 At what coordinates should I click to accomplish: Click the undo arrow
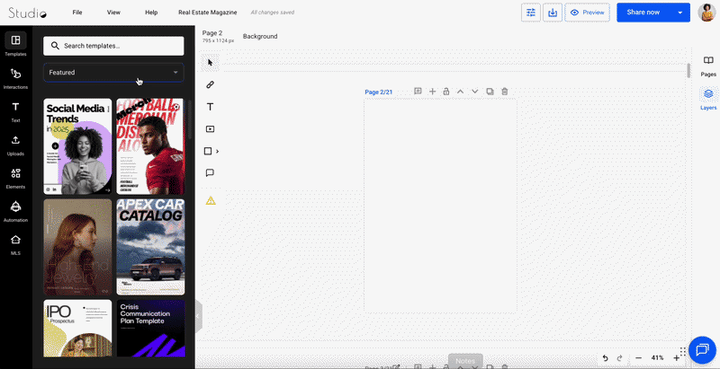(605, 358)
